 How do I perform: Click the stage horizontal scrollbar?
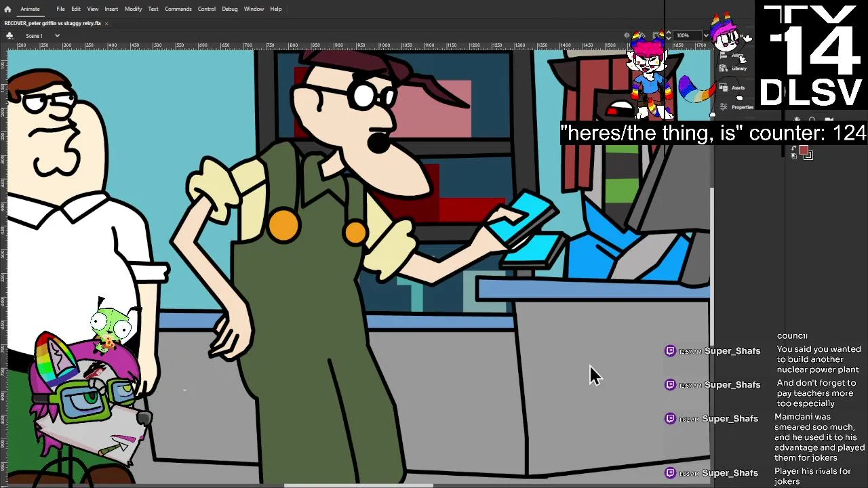[x=358, y=485]
